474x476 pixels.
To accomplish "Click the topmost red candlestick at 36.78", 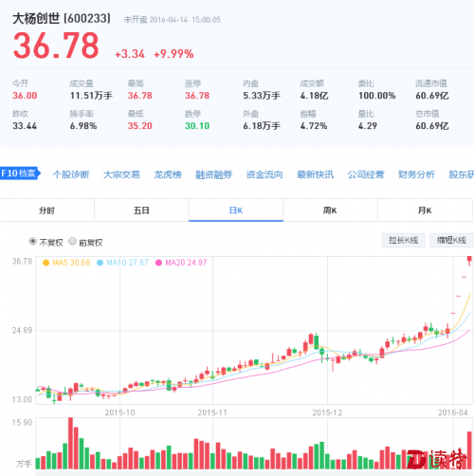I will (x=469, y=261).
